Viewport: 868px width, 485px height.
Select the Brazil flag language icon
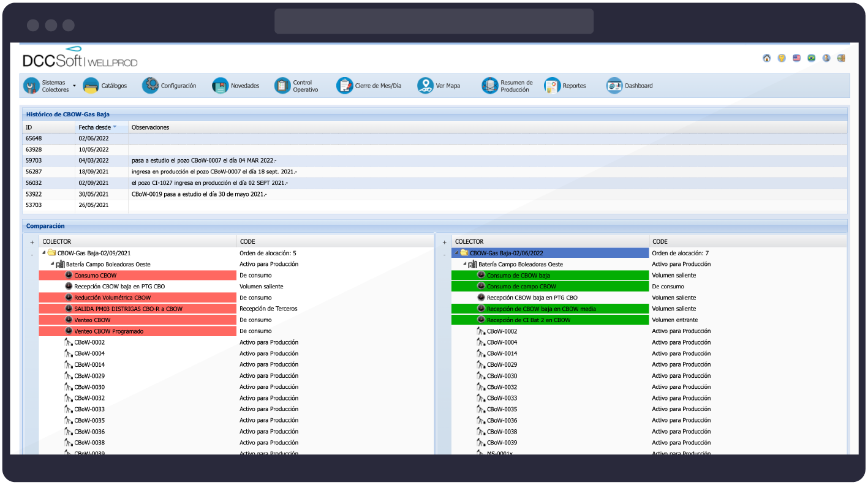tap(811, 58)
